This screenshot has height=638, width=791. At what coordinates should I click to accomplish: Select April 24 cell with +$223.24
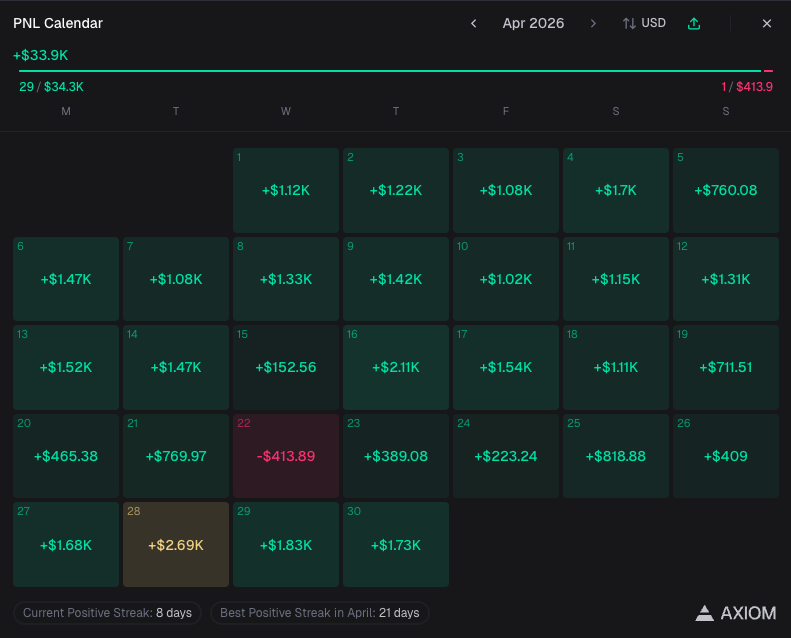[506, 456]
